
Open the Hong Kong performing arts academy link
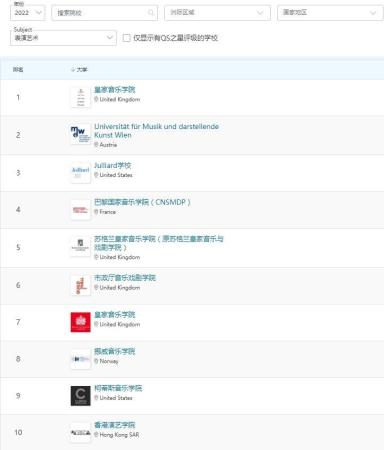115,425
